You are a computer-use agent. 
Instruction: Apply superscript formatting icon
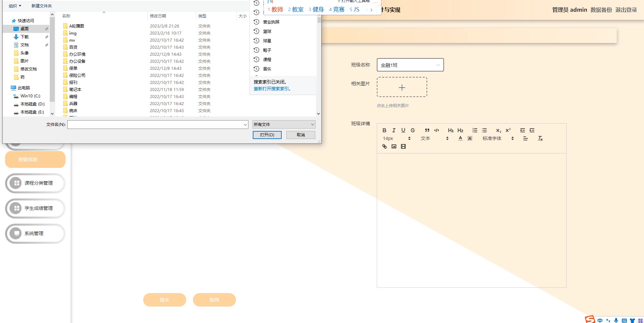(x=508, y=130)
